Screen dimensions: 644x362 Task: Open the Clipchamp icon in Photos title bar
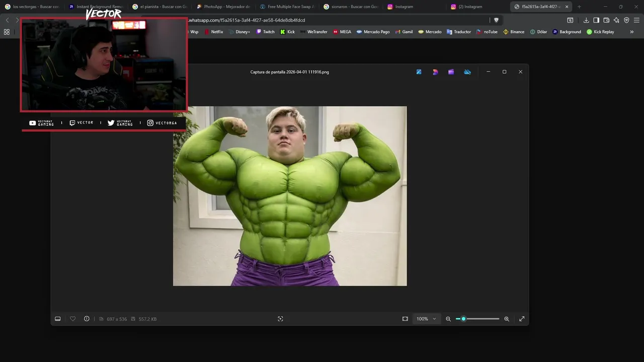pyautogui.click(x=451, y=72)
